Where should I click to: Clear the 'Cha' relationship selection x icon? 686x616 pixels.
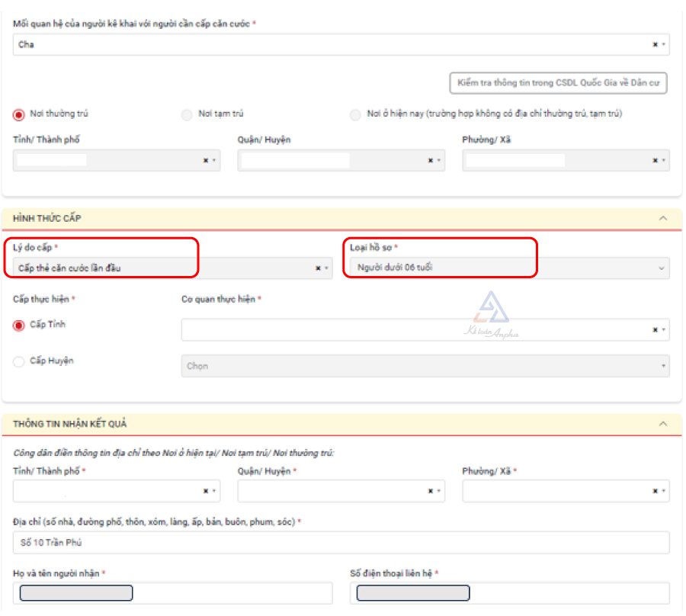pos(655,45)
